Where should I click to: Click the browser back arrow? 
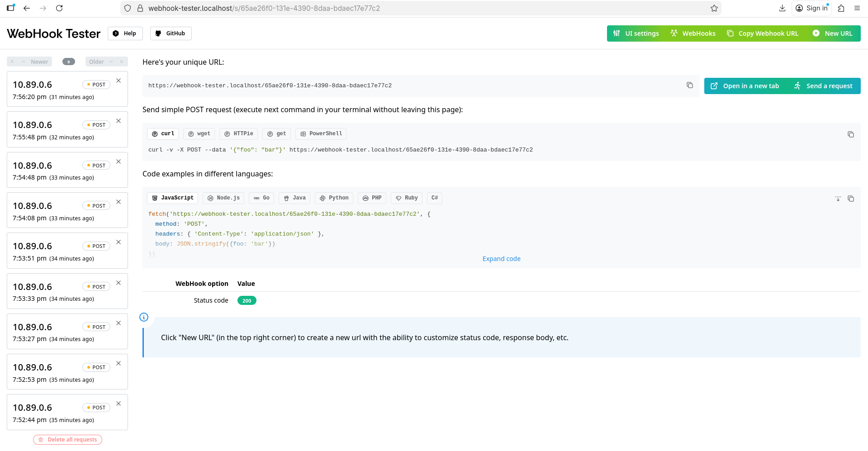27,8
